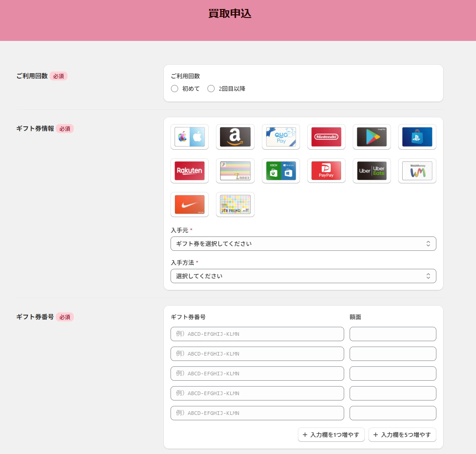Select the Apple gift card icon
The image size is (476, 454).
pos(189,137)
